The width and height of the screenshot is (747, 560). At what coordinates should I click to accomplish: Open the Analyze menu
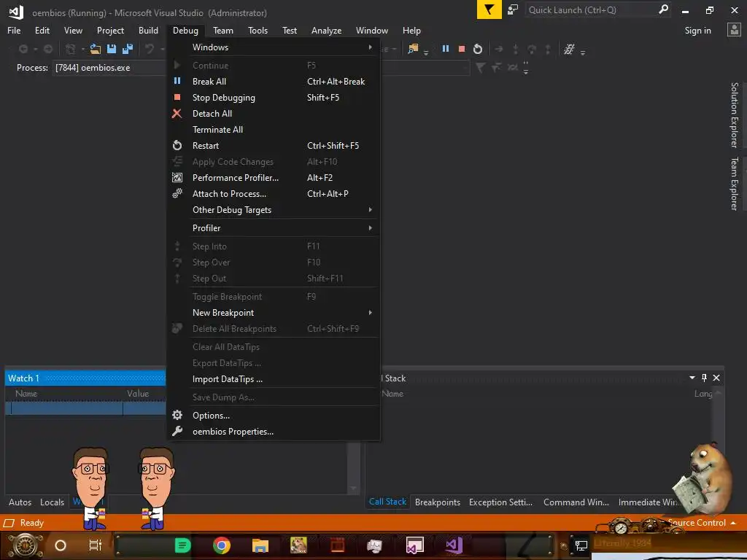tap(326, 31)
